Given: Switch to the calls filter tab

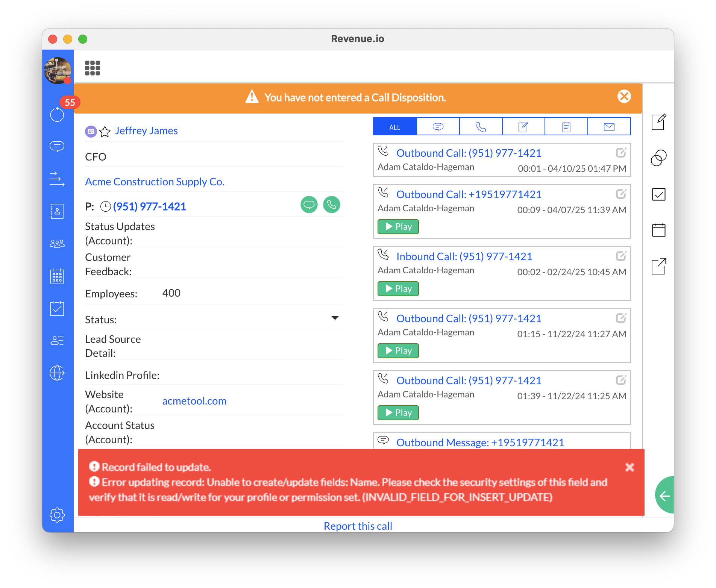Looking at the screenshot, I should (x=481, y=127).
